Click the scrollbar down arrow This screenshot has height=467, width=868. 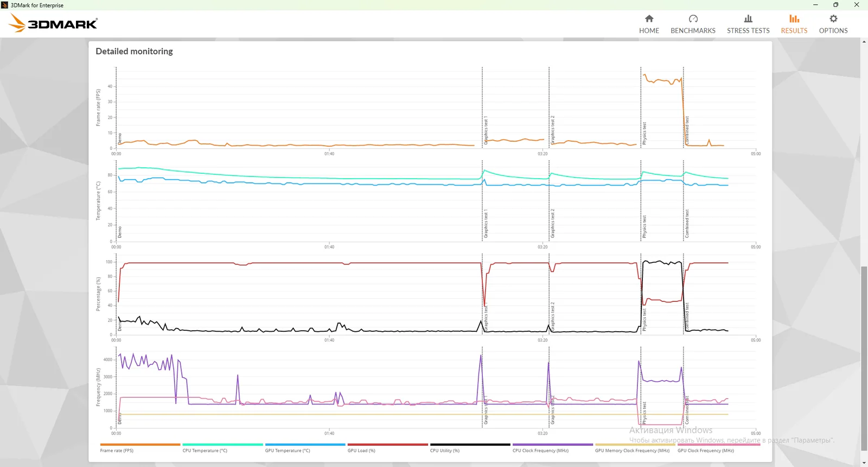864,463
